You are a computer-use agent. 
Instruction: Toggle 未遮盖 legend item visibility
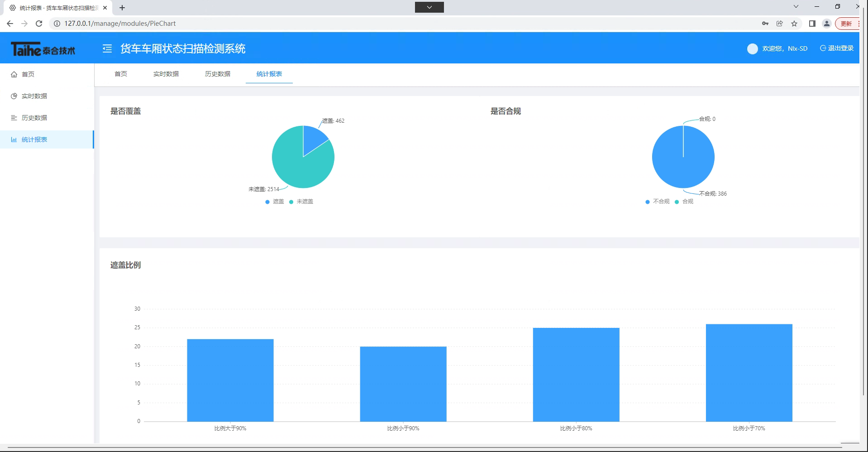coord(301,202)
